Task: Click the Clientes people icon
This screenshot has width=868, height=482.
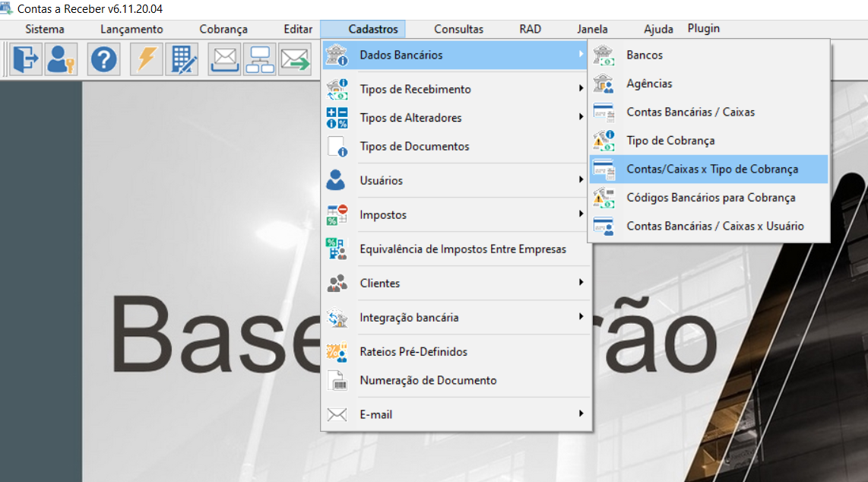Action: click(x=337, y=284)
